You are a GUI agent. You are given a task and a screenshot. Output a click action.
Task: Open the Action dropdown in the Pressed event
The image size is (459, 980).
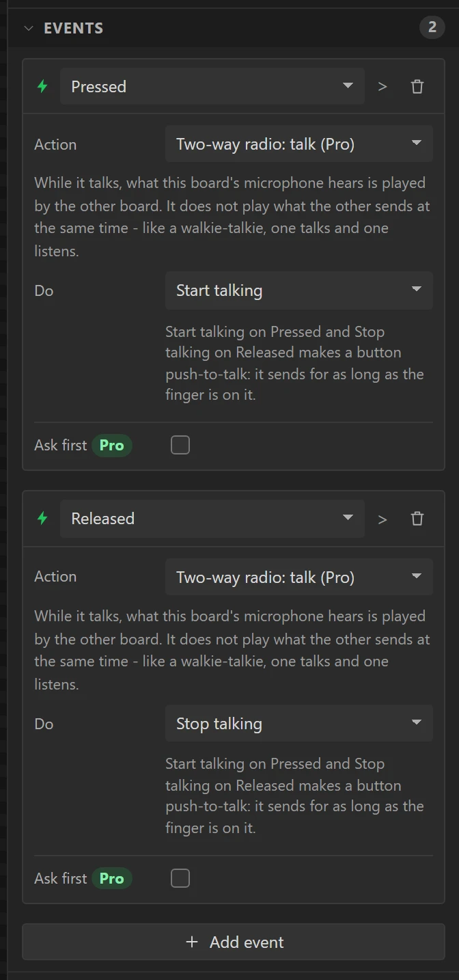click(299, 144)
